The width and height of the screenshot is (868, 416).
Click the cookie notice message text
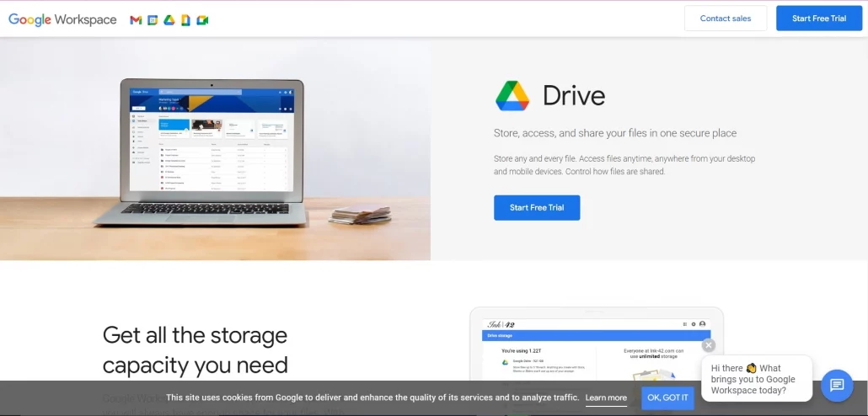(372, 397)
